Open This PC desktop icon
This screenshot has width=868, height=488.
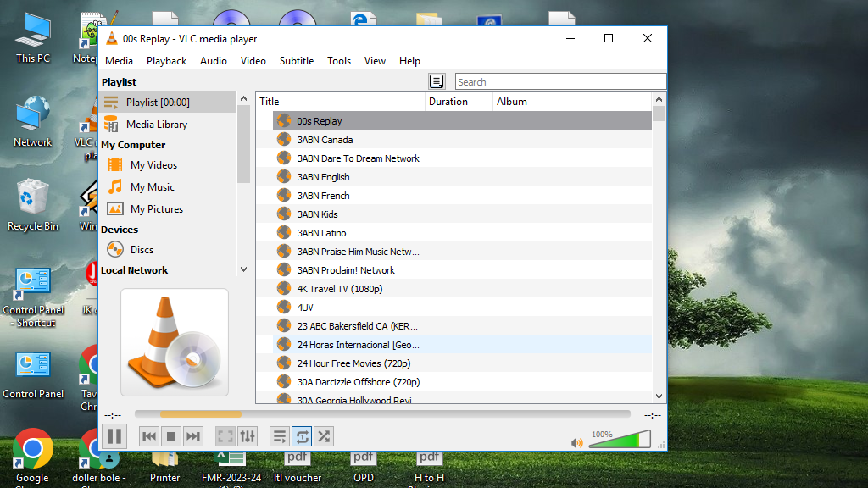click(33, 39)
